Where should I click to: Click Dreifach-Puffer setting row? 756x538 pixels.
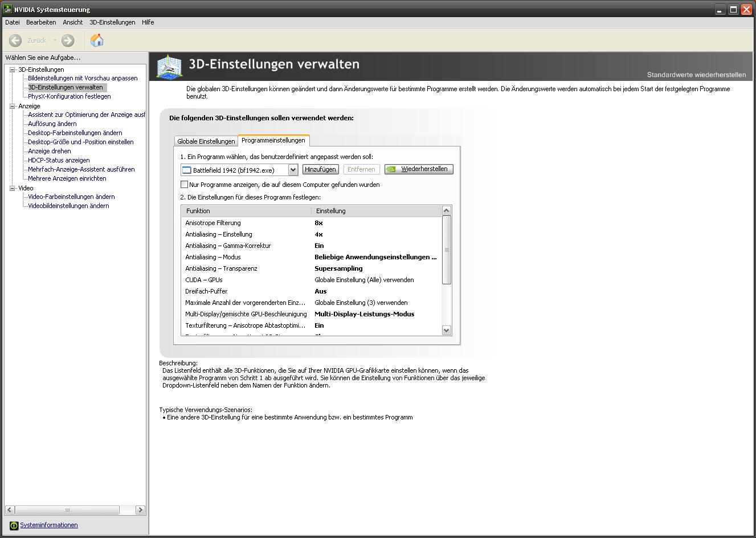(312, 291)
